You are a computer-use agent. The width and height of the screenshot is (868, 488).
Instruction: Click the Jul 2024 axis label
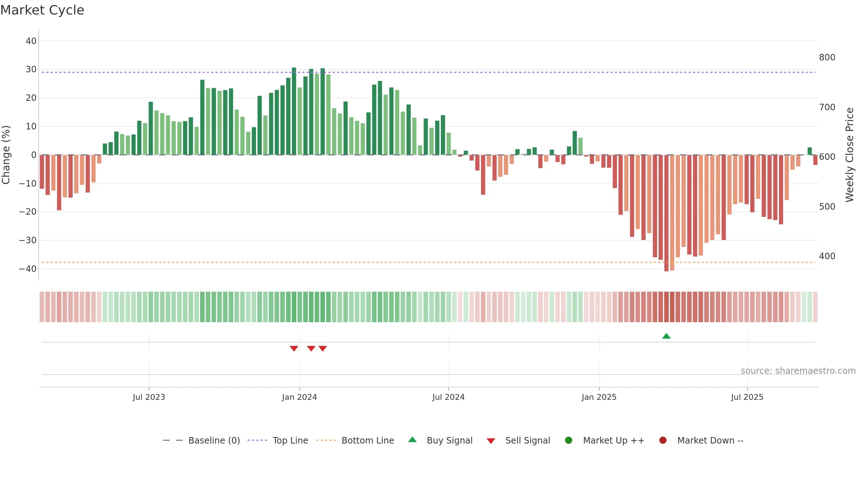pyautogui.click(x=448, y=397)
